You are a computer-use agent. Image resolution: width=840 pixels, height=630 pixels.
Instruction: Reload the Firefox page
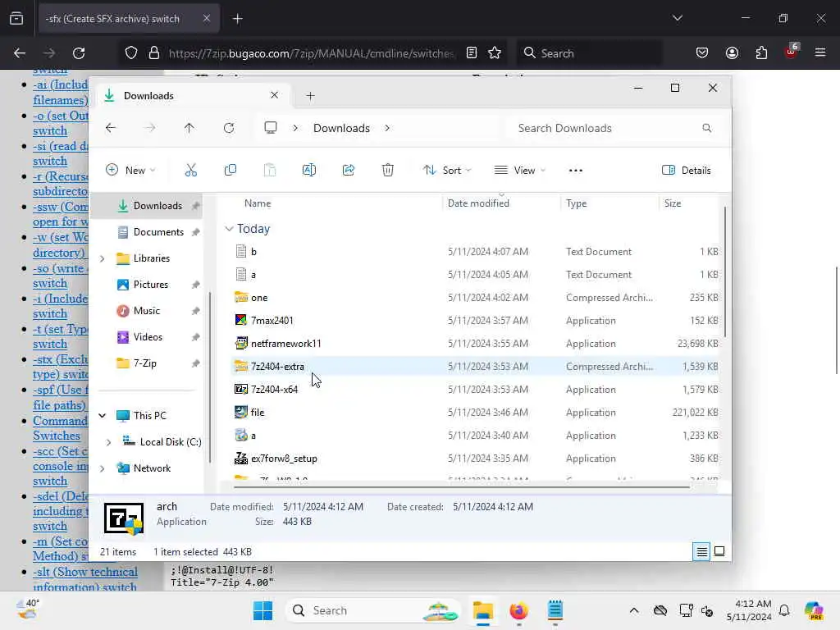79,53
